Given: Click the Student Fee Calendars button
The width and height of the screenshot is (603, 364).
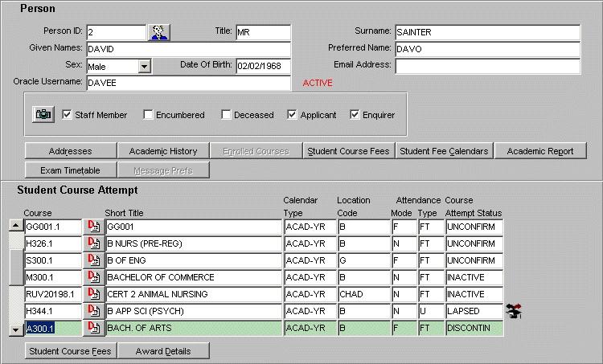Looking at the screenshot, I should point(444,151).
